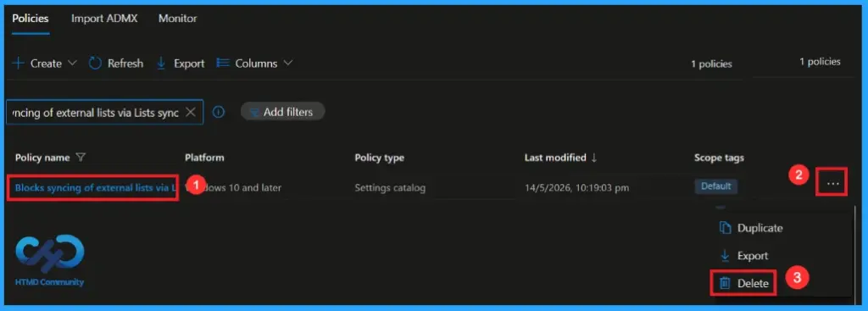Sort by the Policy name column header

pyautogui.click(x=42, y=158)
